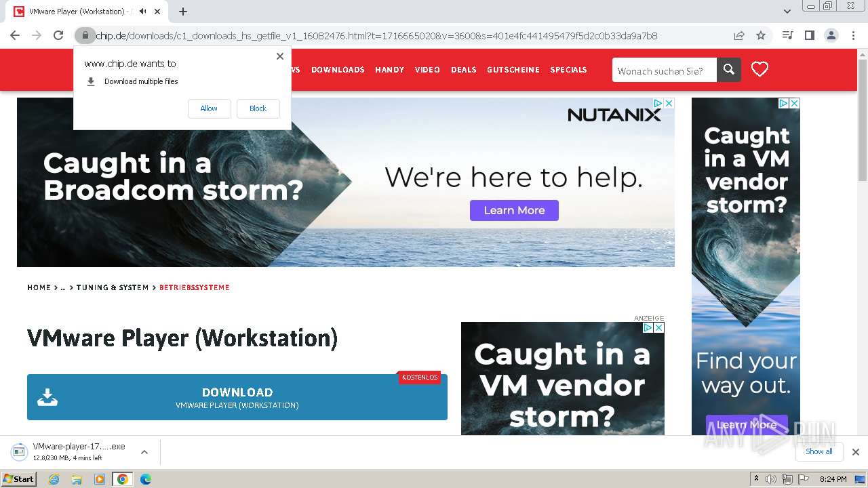Viewport: 868px width, 488px height.
Task: Click the Wonach suchen Sie search field
Action: (665, 70)
